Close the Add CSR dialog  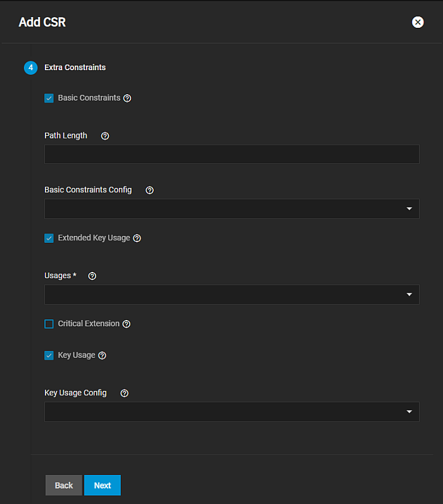418,22
